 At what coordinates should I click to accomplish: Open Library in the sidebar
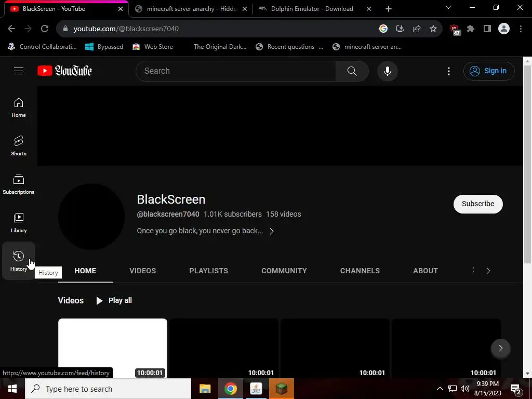(19, 222)
